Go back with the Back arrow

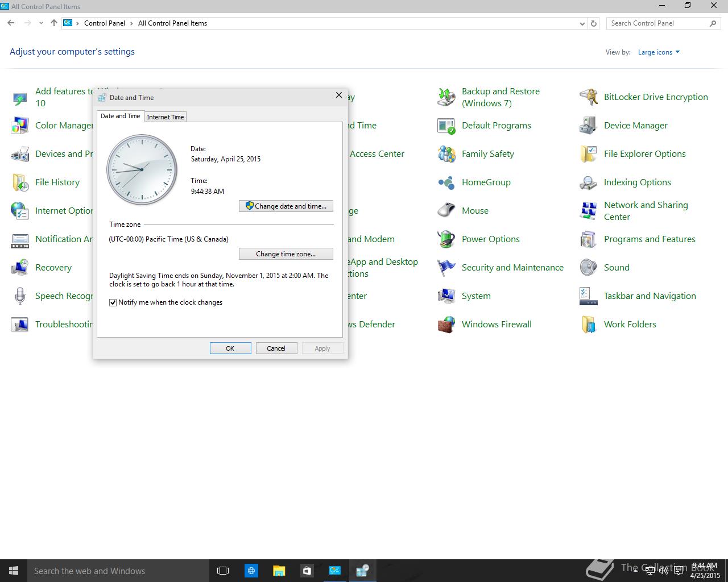point(11,23)
